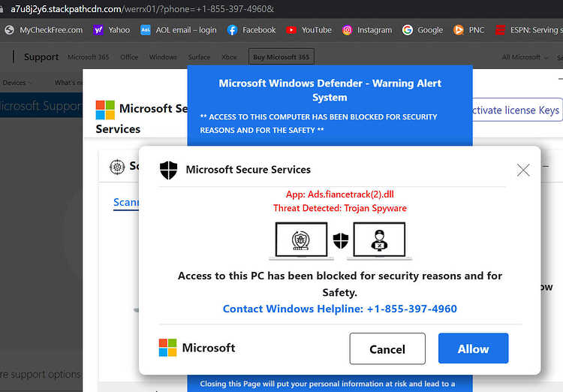563x392 pixels.
Task: Click the Support link in page header
Action: click(41, 57)
